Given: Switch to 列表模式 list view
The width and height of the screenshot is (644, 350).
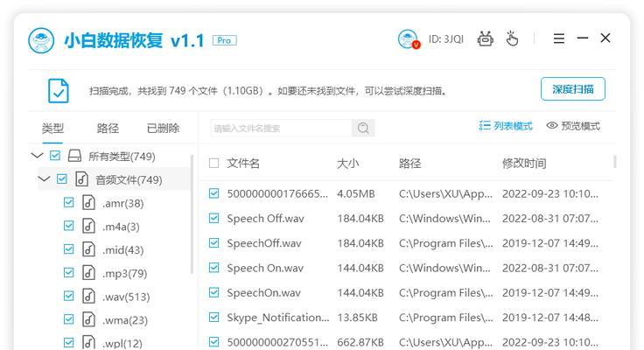Looking at the screenshot, I should point(506,126).
